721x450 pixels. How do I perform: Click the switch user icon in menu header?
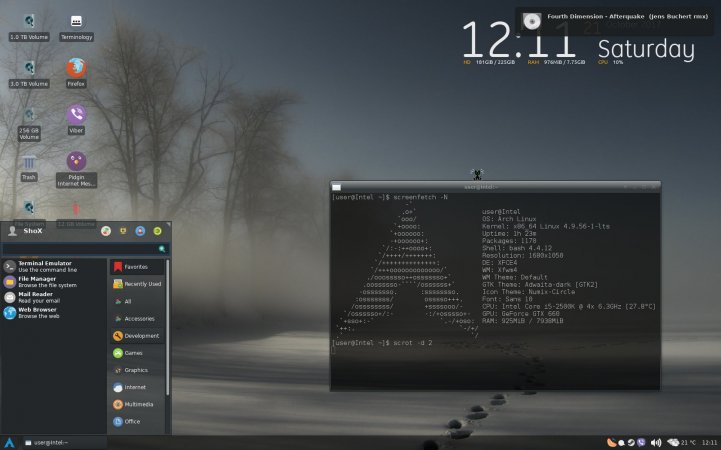point(140,231)
